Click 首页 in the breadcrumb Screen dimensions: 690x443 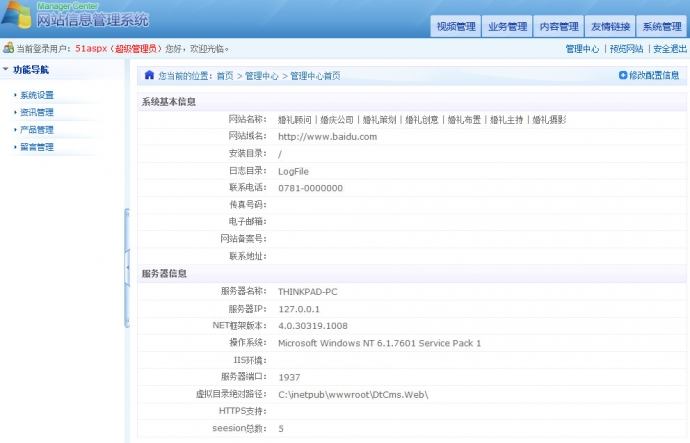coord(225,76)
